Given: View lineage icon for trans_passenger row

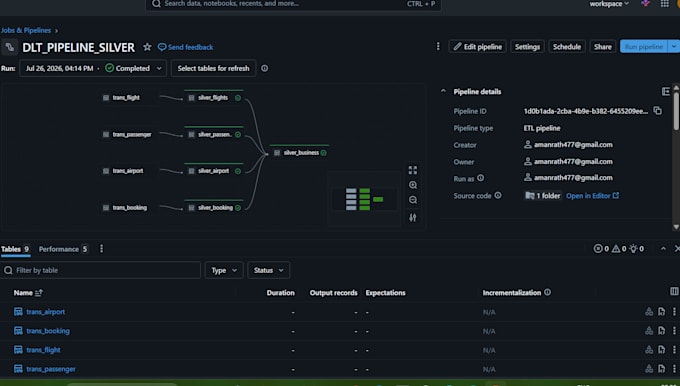Looking at the screenshot, I should click(649, 369).
